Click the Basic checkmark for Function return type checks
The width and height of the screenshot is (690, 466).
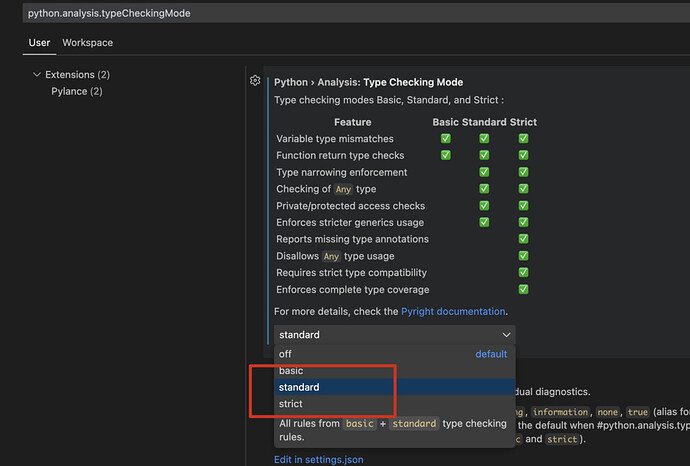click(446, 155)
